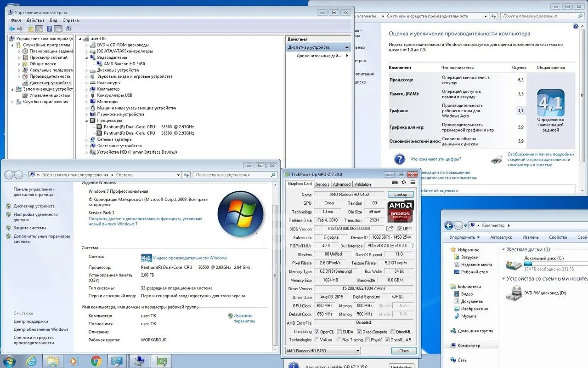The height and width of the screenshot is (368, 588).
Task: Open Индекс производительности Windows link
Action: 190,258
